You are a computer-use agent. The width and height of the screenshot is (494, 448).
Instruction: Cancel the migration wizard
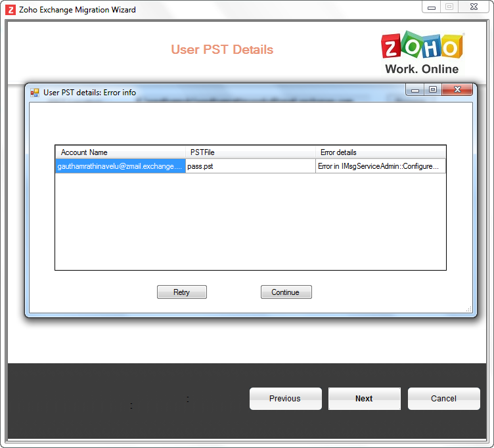tap(443, 399)
